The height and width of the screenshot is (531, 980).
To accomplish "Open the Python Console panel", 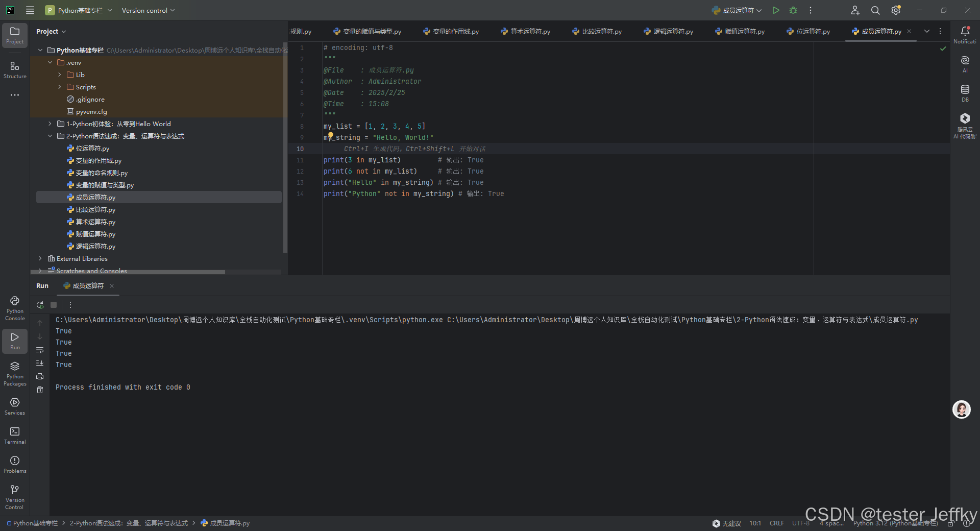I will [15, 308].
